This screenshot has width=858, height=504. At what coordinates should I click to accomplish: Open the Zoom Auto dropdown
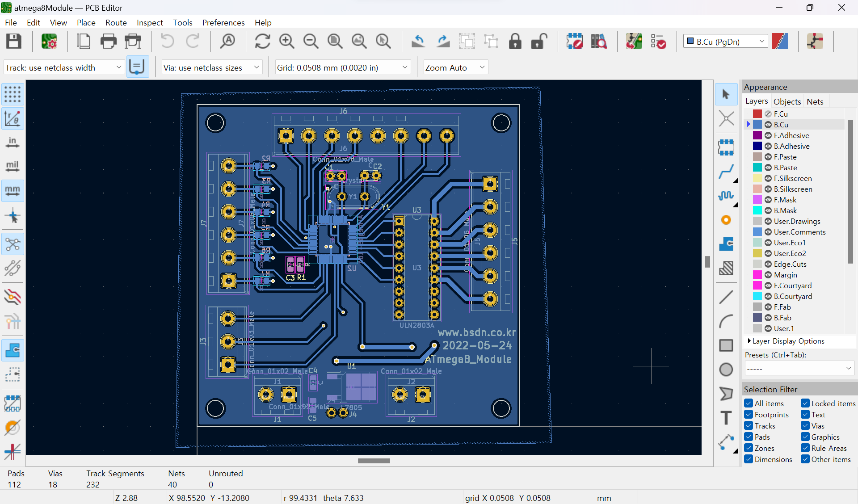point(455,67)
